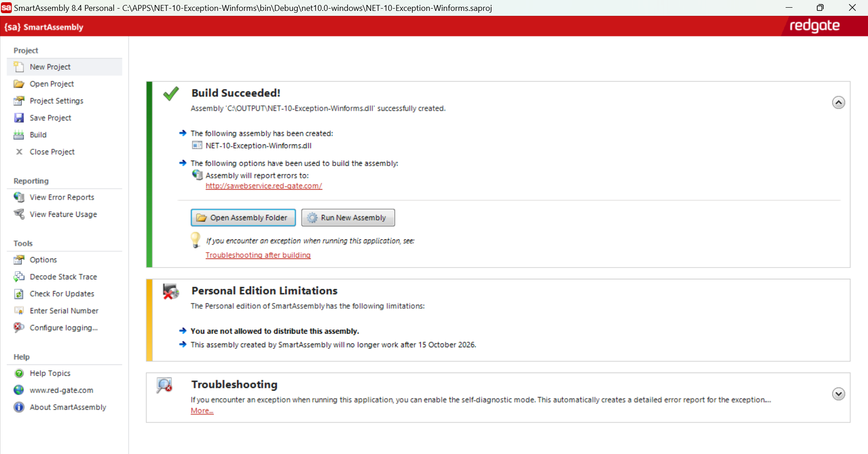The height and width of the screenshot is (454, 868).
Task: Click the www.red-gate.com globe icon
Action: pyautogui.click(x=19, y=390)
